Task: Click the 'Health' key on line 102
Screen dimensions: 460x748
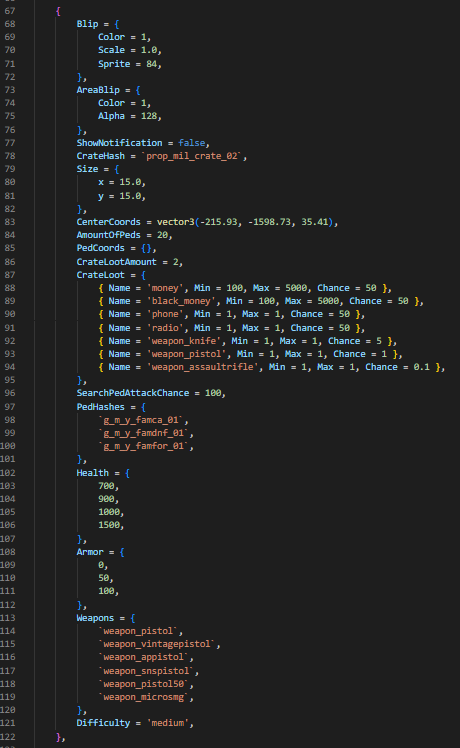Action: 93,473
